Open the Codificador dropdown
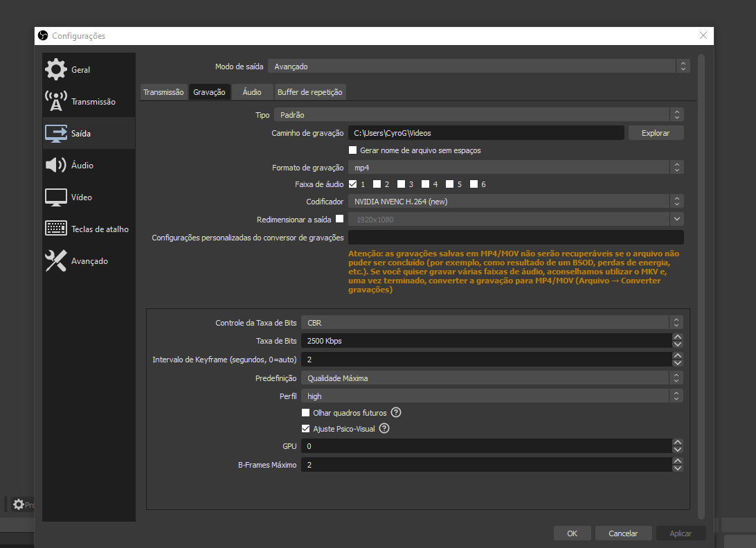This screenshot has height=548, width=756. (x=516, y=201)
